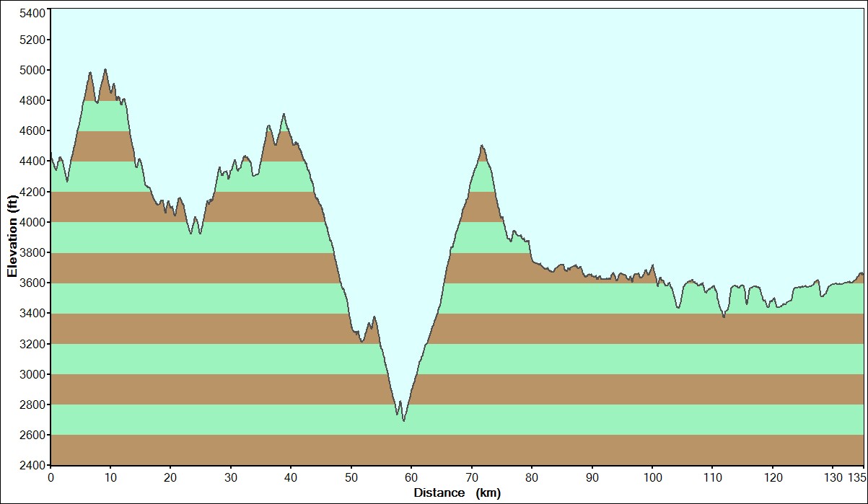Click the profile dip near 104 km
Image resolution: width=868 pixels, height=504 pixels.
coord(678,308)
